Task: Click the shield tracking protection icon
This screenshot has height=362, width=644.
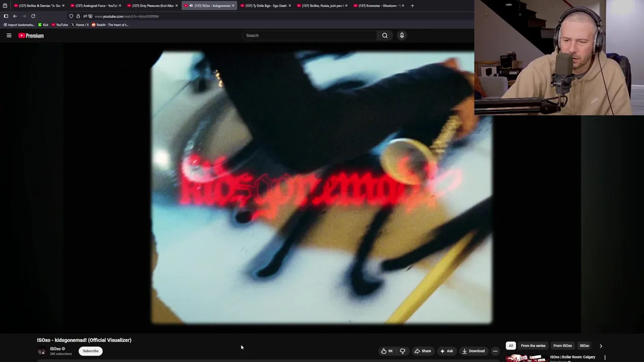Action: coord(71,16)
